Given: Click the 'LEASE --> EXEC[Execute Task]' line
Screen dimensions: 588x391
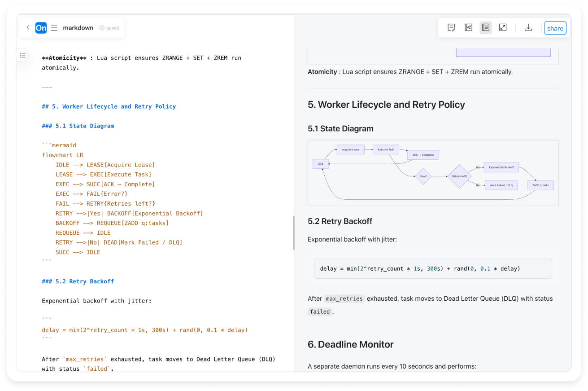Looking at the screenshot, I should [104, 175].
